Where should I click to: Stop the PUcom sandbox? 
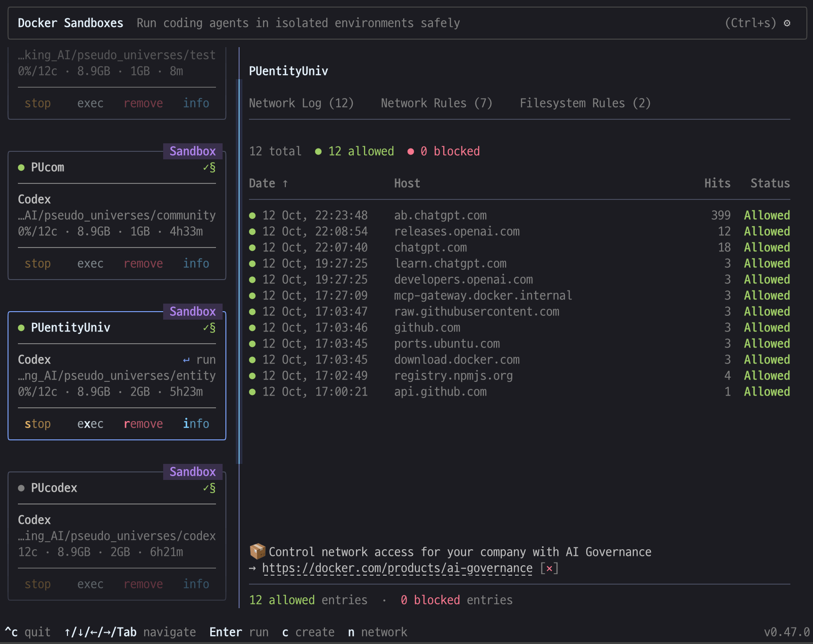[x=38, y=264]
